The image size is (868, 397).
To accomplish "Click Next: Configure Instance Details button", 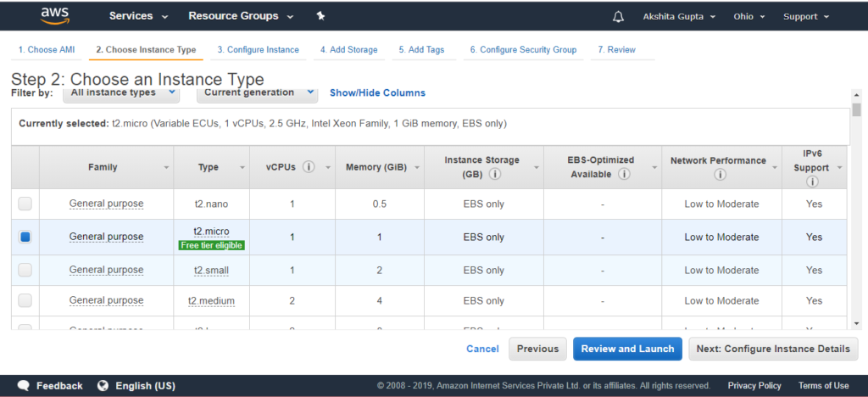I will point(773,349).
